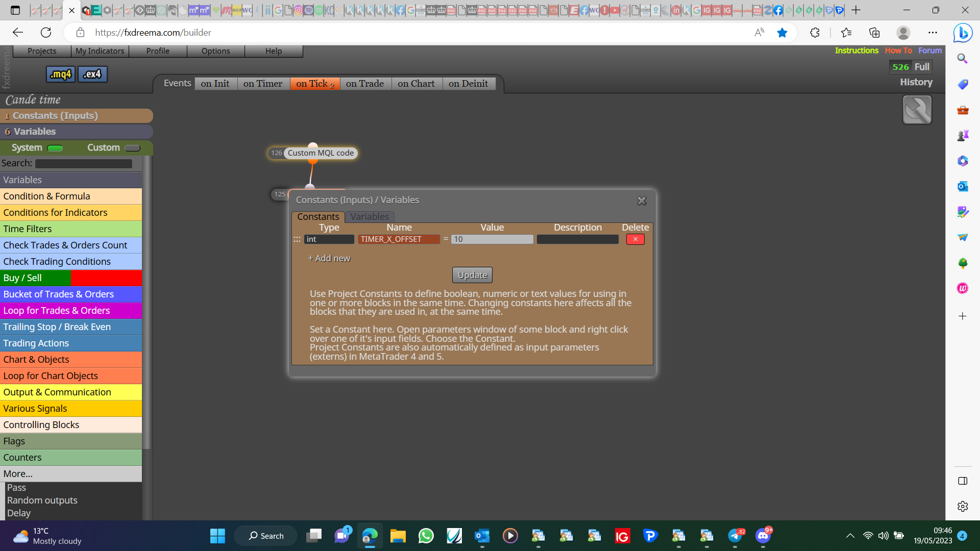Image resolution: width=980 pixels, height=551 pixels.
Task: Expand the Variables panel
Action: point(77,132)
